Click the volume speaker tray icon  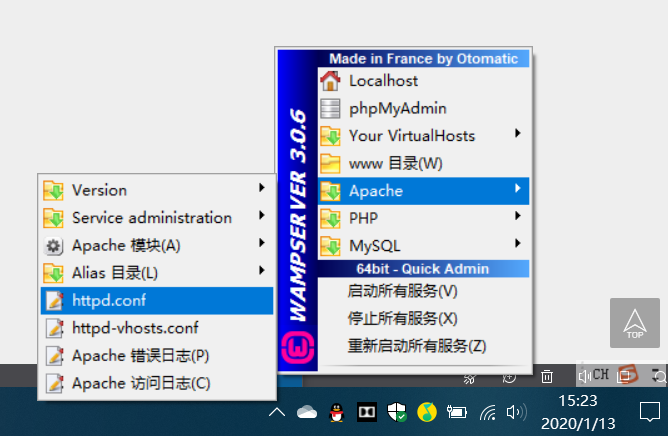pyautogui.click(x=516, y=413)
